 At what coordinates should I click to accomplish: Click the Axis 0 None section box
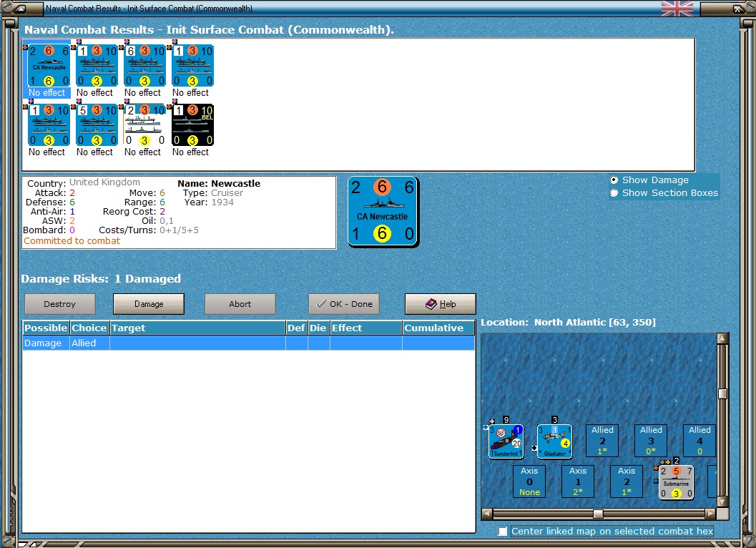pos(529,481)
